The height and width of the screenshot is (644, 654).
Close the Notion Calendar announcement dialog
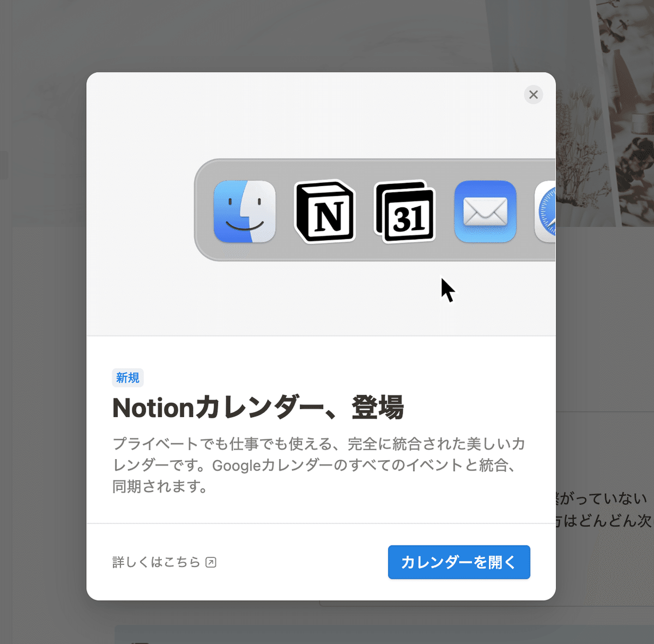(x=533, y=95)
